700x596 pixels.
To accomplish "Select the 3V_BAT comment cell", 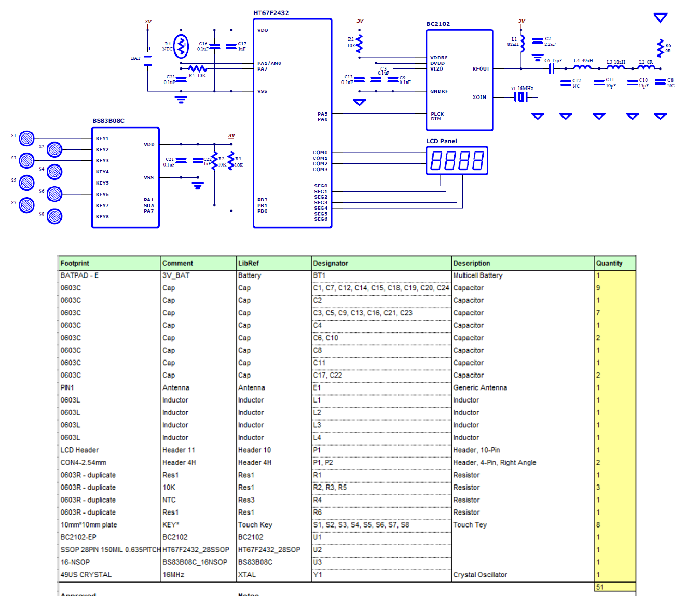I will coord(199,275).
